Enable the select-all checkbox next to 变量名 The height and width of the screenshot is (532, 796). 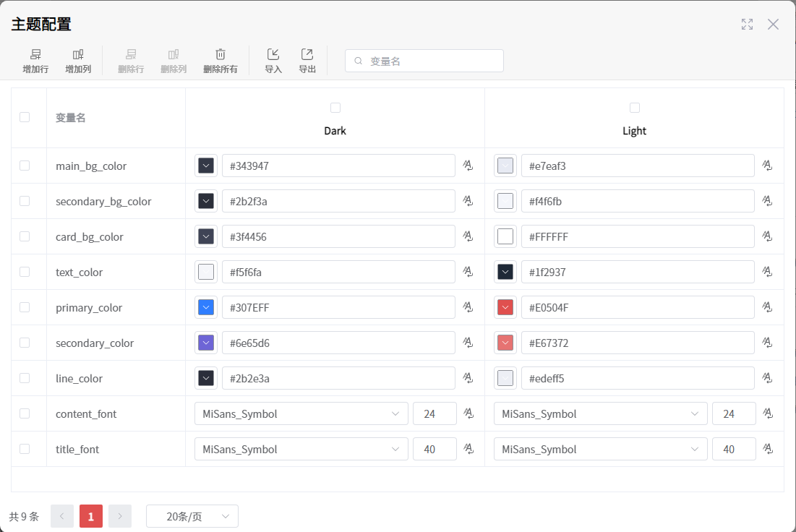25,117
